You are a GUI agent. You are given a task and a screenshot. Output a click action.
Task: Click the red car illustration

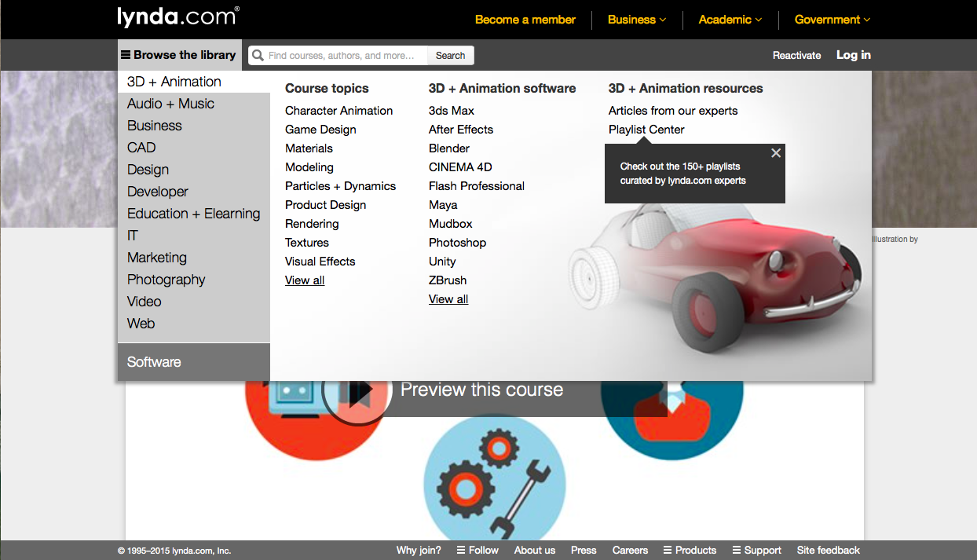[715, 279]
